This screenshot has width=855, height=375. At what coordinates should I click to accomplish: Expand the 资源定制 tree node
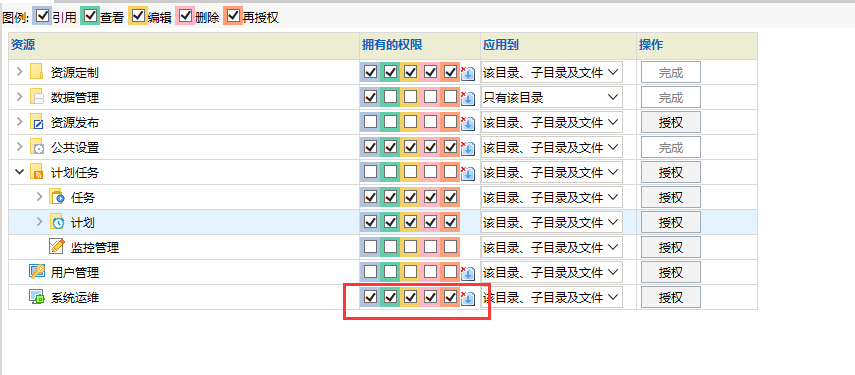(19, 72)
